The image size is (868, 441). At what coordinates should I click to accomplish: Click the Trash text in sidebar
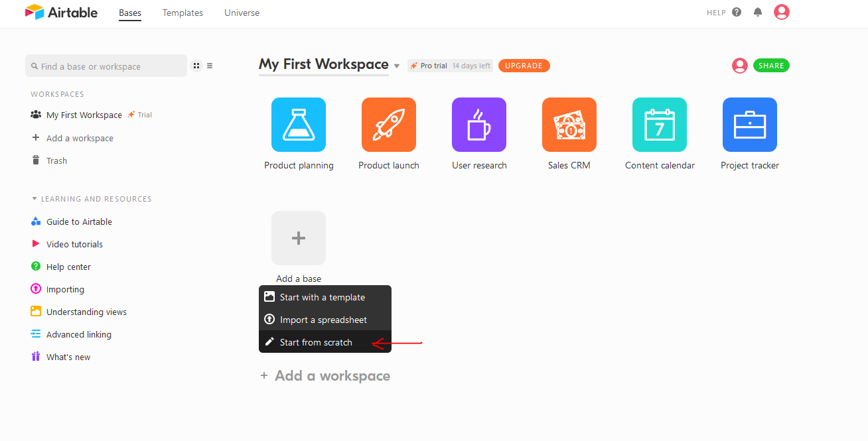(x=56, y=160)
